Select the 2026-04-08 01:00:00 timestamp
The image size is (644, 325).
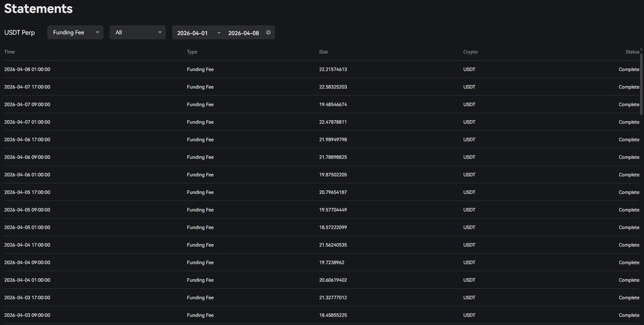tap(27, 69)
